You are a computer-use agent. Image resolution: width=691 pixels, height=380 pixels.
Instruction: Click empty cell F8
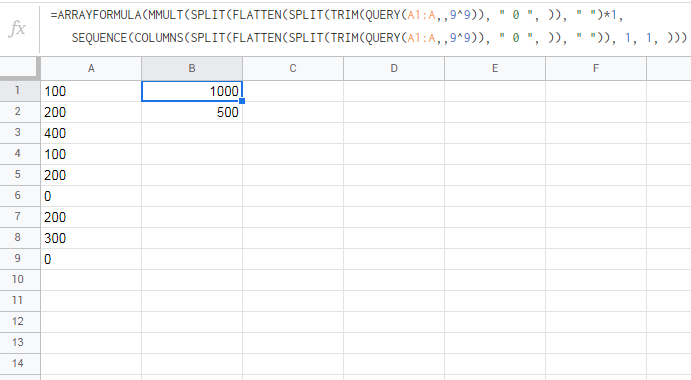[x=596, y=238]
